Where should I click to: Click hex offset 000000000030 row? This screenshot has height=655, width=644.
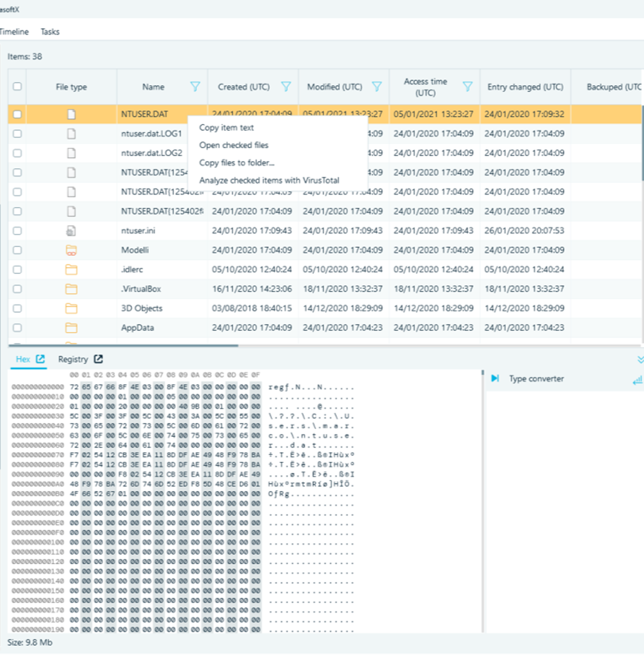38,416
